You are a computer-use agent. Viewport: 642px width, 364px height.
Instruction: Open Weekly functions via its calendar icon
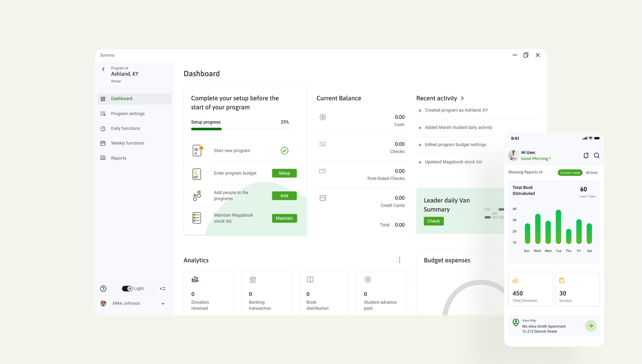click(103, 143)
